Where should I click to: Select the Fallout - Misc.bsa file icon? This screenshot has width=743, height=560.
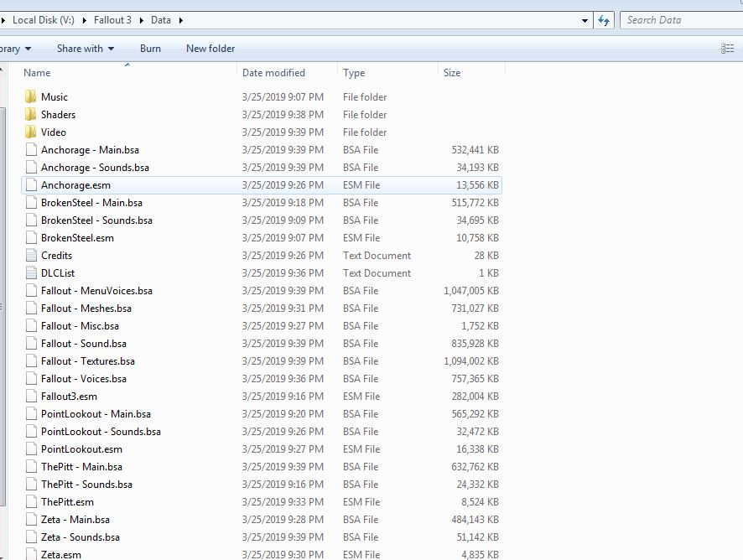(31, 325)
